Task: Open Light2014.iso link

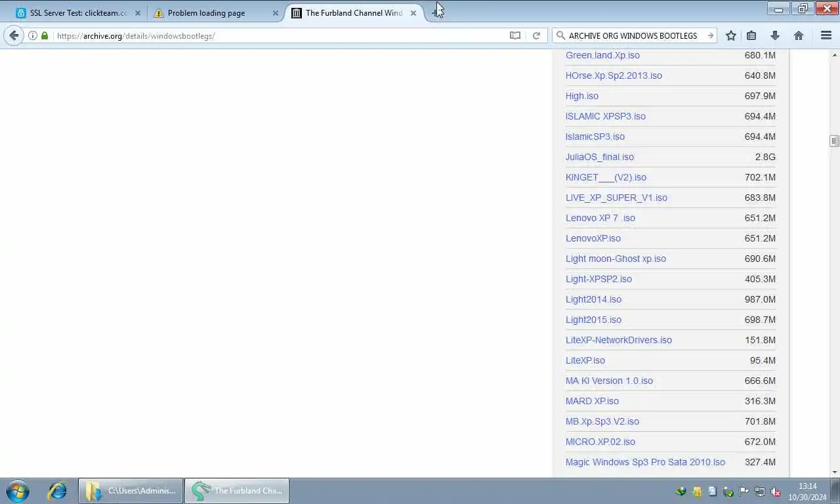Action: [x=593, y=299]
